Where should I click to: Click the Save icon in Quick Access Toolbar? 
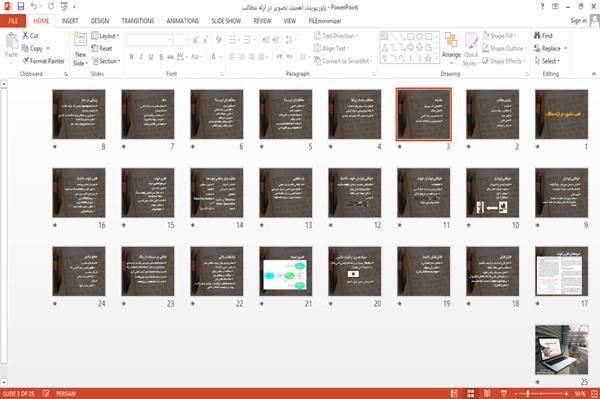[x=21, y=7]
